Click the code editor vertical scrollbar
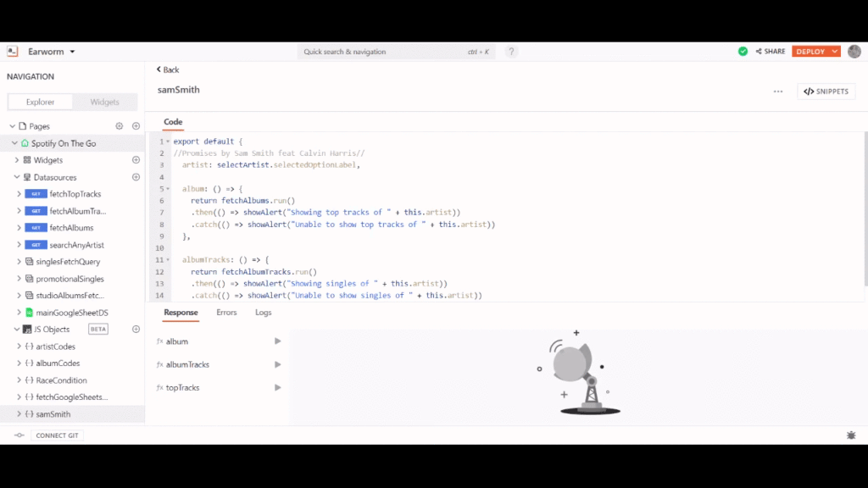This screenshot has height=488, width=868. click(x=865, y=209)
